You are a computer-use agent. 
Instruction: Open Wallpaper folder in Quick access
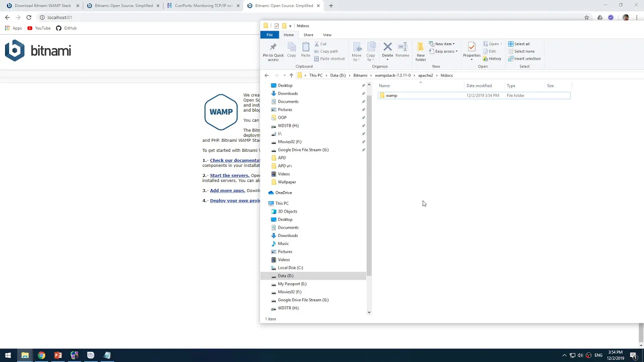coord(287,182)
